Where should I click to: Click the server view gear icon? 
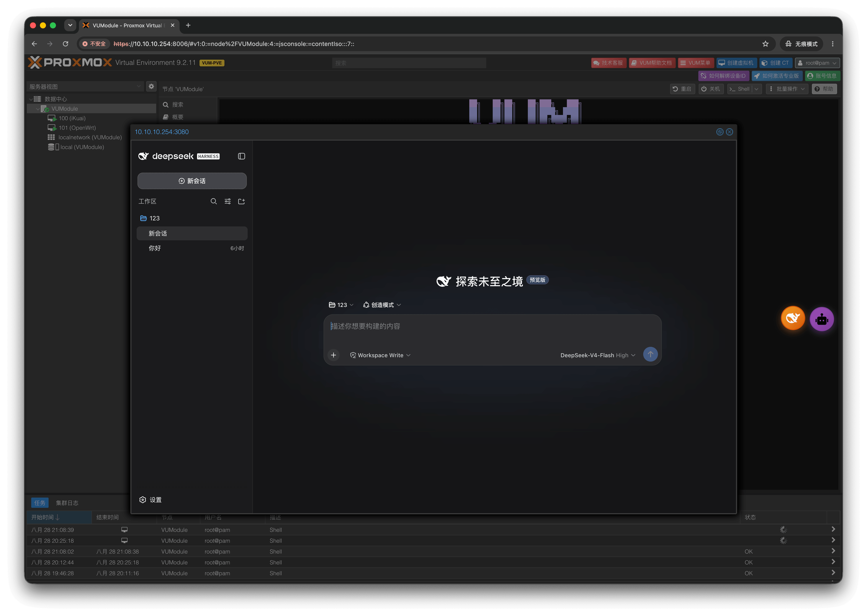coord(151,87)
